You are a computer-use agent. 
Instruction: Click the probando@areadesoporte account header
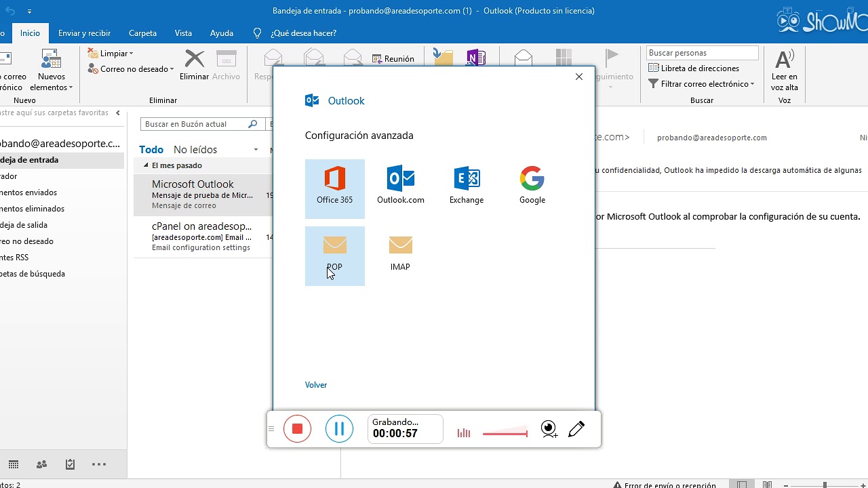coord(61,144)
